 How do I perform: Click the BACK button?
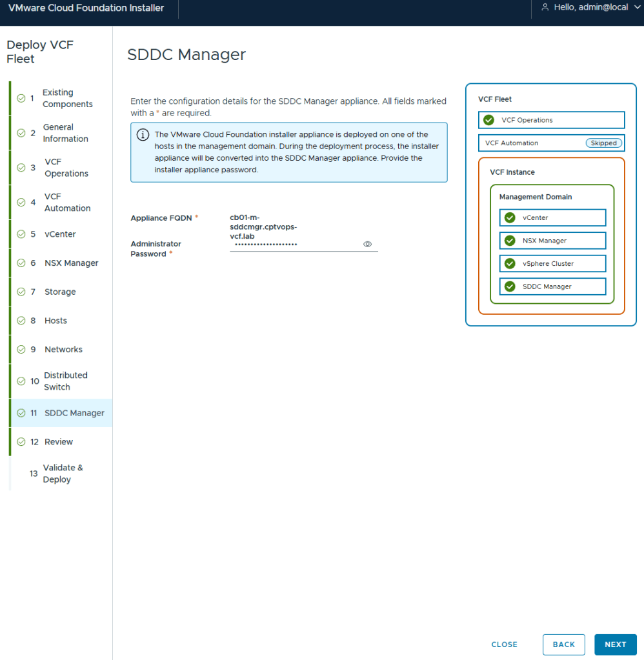(x=563, y=645)
